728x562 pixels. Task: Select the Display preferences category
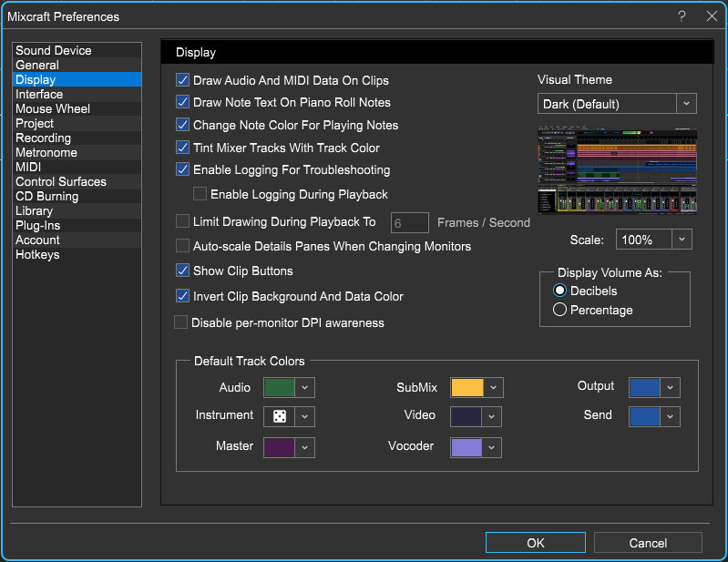(x=77, y=79)
